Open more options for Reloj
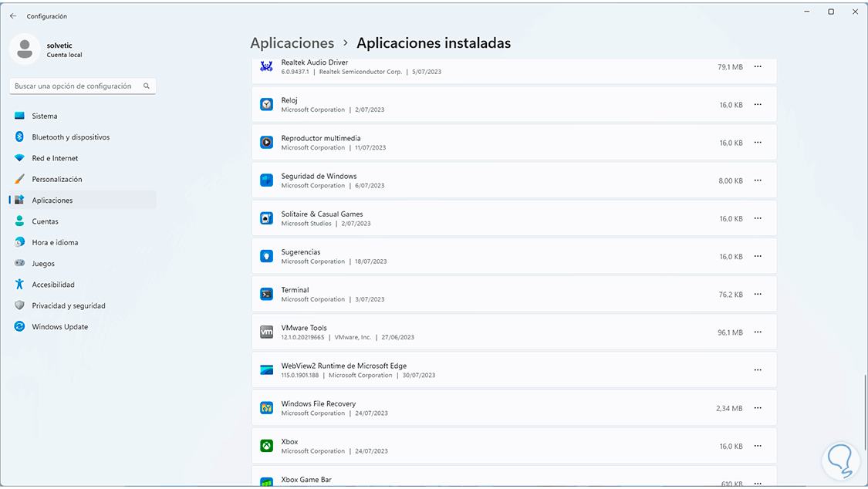Image resolution: width=868 pixels, height=489 pixels. (x=758, y=105)
